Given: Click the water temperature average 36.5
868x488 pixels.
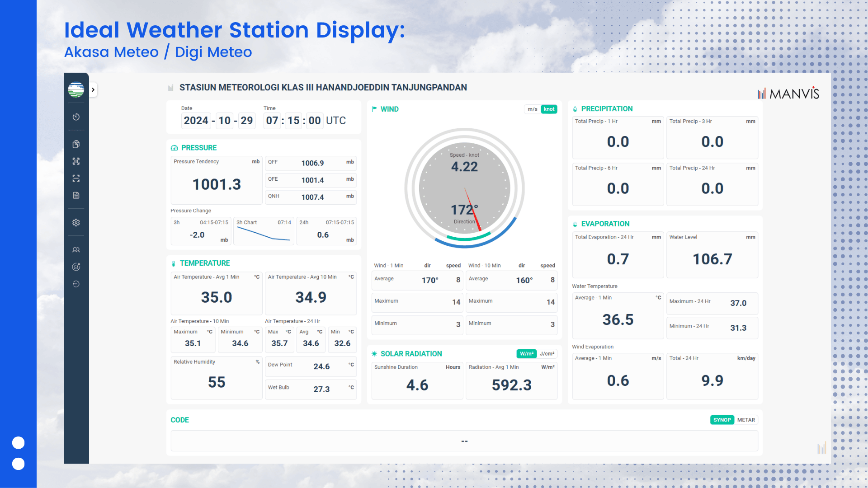Looking at the screenshot, I should tap(618, 319).
